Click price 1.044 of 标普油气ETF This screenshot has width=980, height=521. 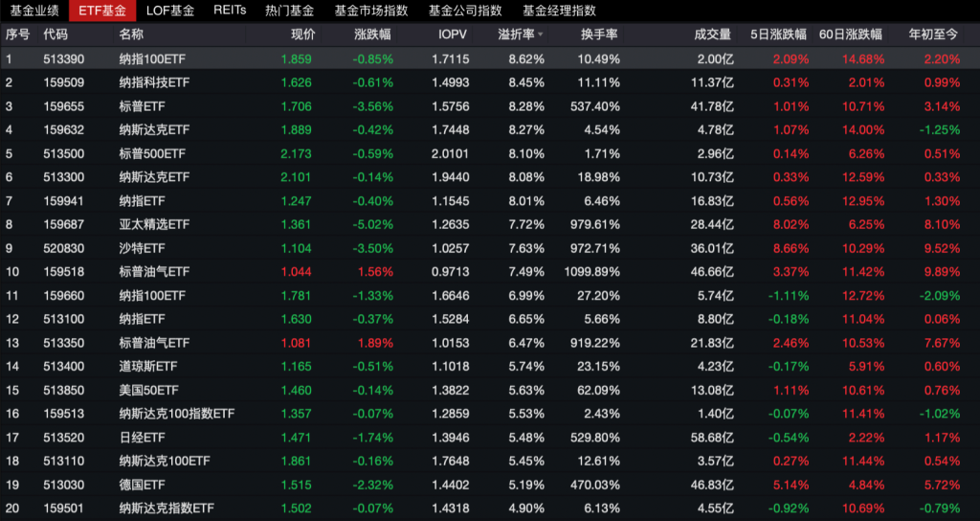click(x=297, y=272)
